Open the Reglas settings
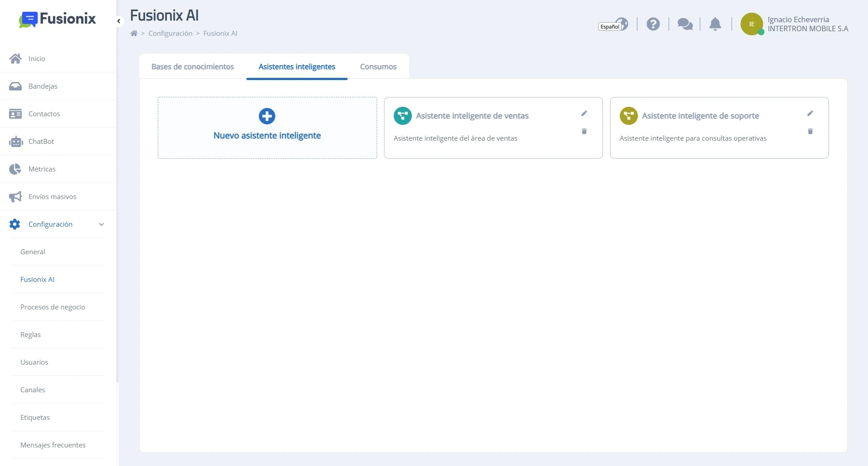Image resolution: width=868 pixels, height=466 pixels. 30,334
